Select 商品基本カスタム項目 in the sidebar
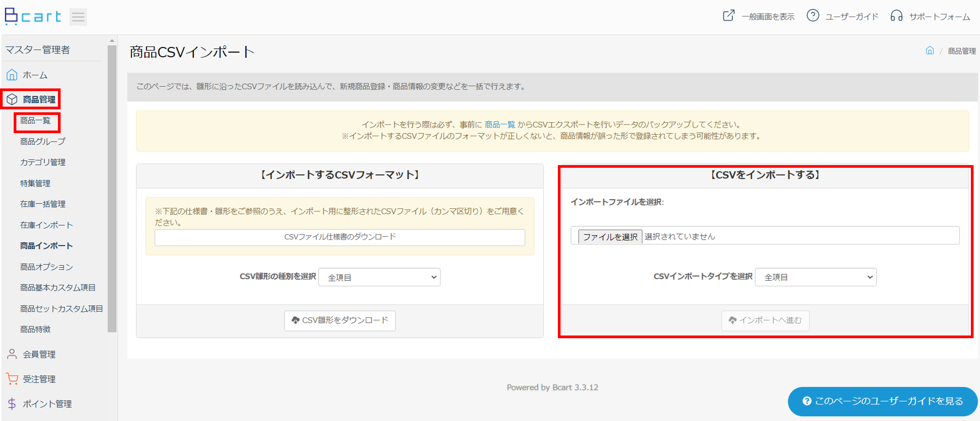The image size is (980, 421). pos(58,288)
